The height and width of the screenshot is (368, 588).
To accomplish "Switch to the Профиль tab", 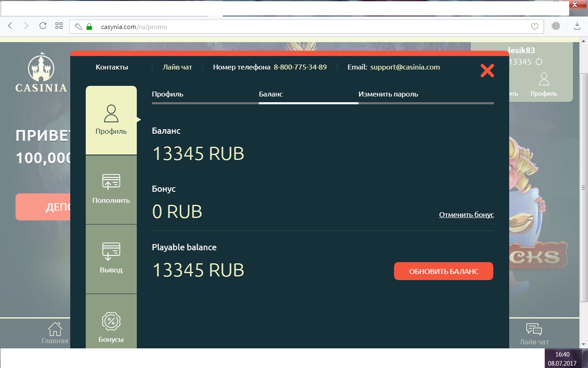I will click(167, 94).
